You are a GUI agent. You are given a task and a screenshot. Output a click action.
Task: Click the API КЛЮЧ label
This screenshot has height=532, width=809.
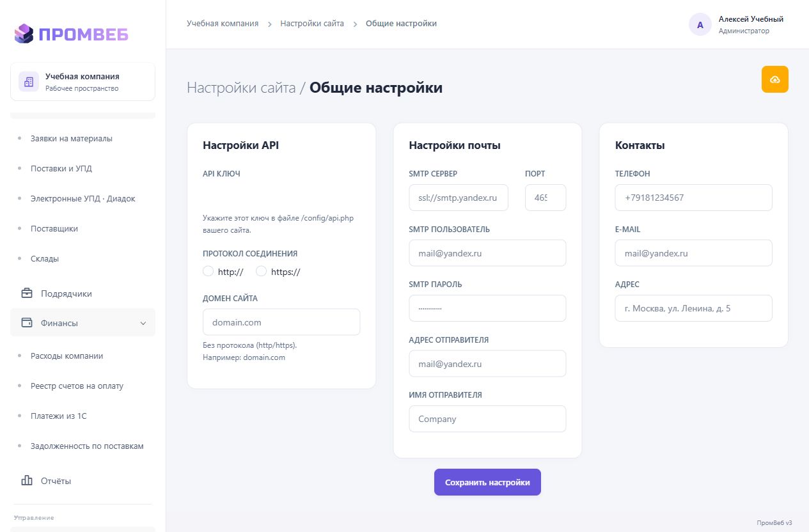[x=221, y=174]
